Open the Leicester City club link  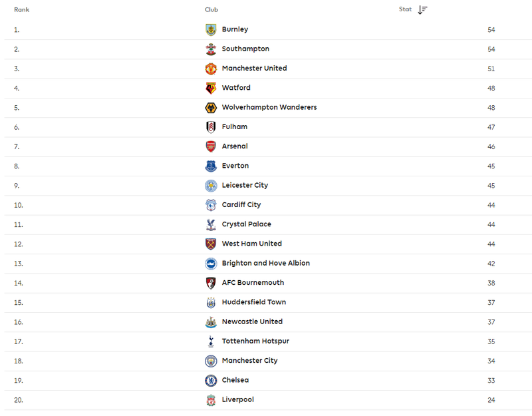click(245, 186)
